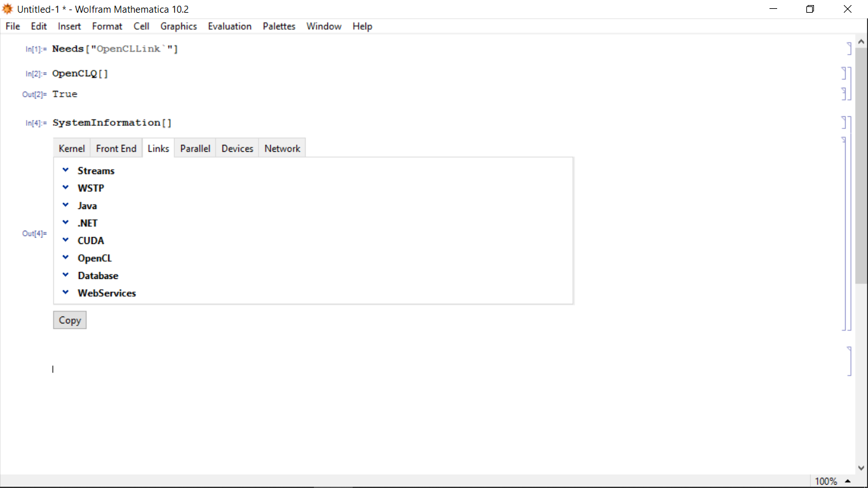Click the In[1]:= cell label
Screen dimensions: 868x488
click(36, 49)
